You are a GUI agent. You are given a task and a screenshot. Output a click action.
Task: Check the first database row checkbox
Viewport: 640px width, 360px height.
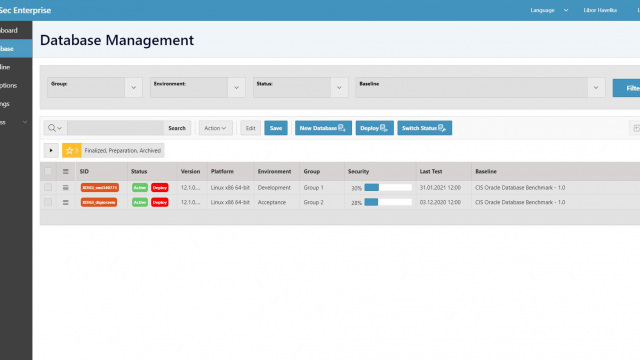pos(48,187)
